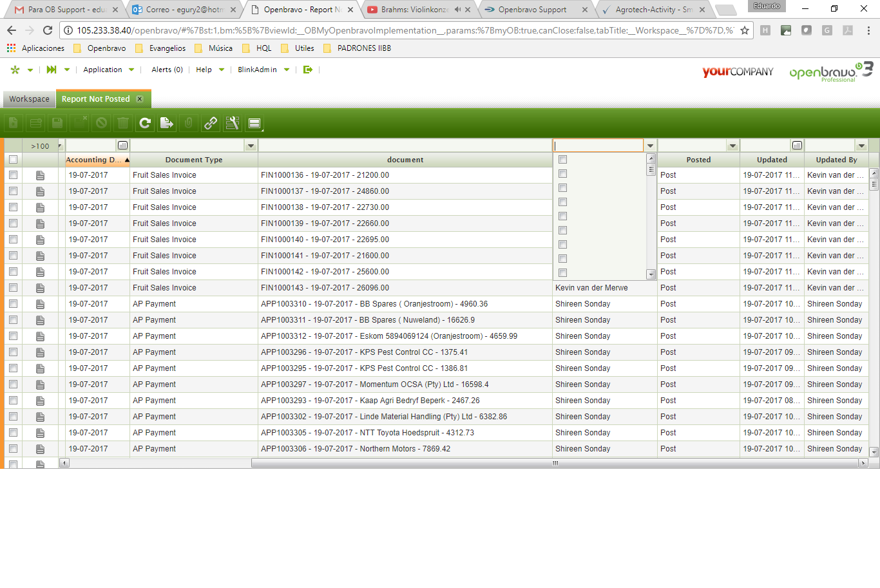Screen dimensions: 880x588
Task: Click the picklist scroll-down arrow
Action: (x=651, y=274)
